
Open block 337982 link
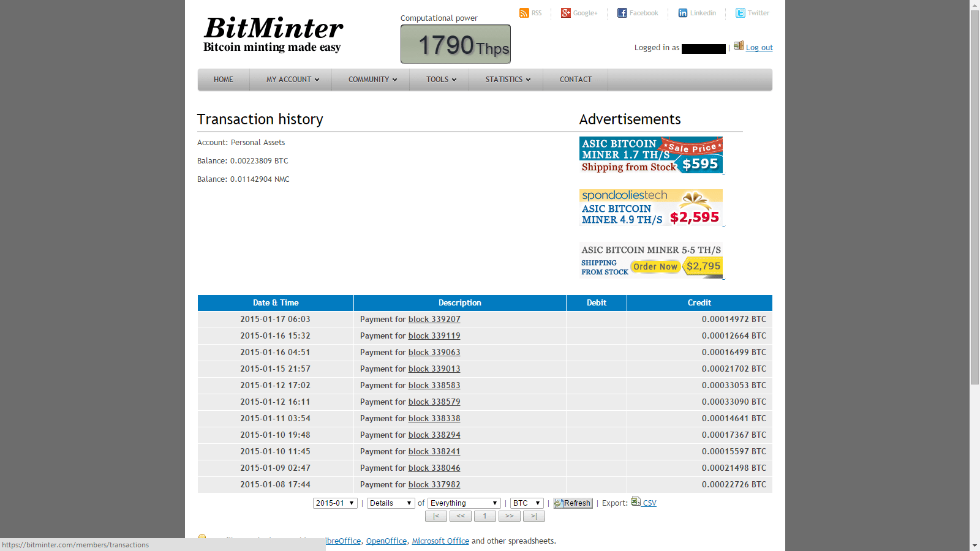[434, 485]
